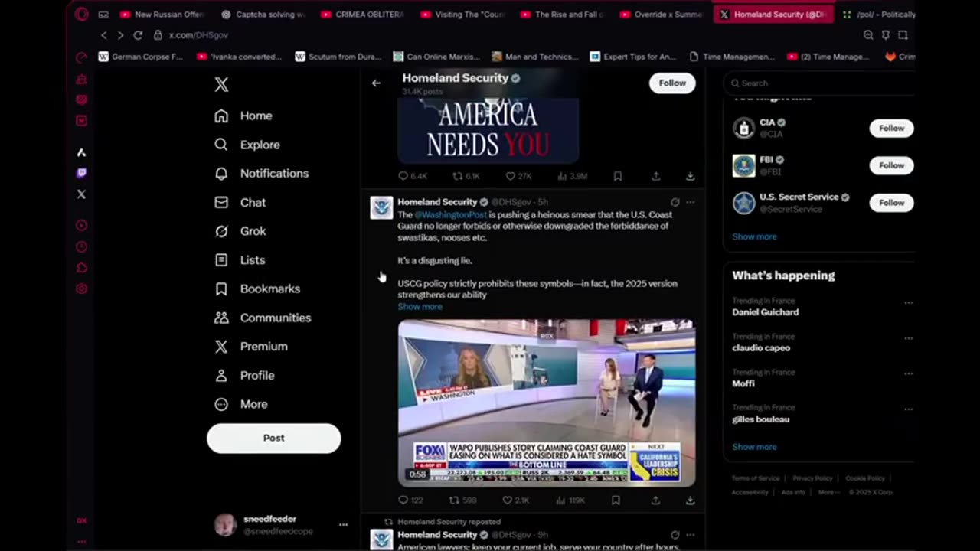Open Lists in the X navigation
This screenshot has height=551, width=980.
tap(240, 260)
